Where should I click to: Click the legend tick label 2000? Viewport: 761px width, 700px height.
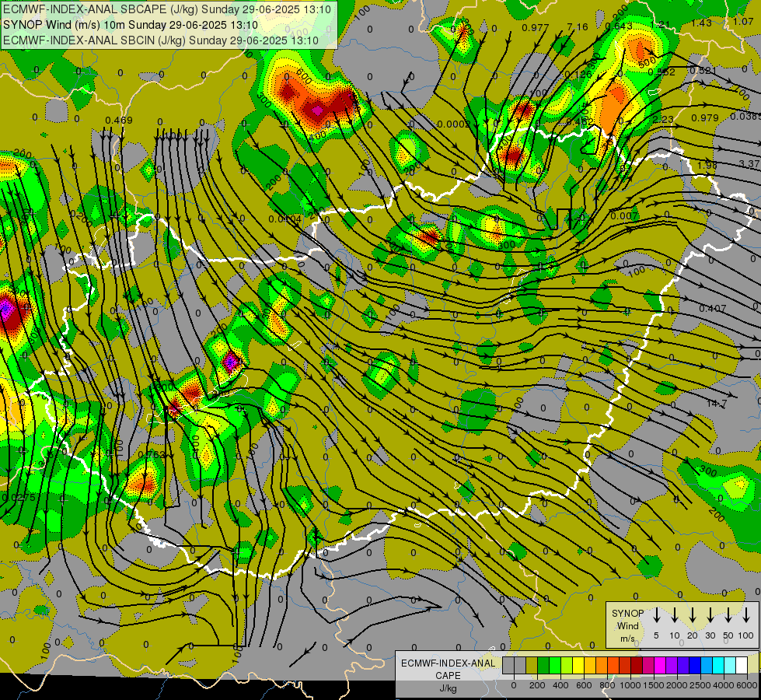[677, 685]
